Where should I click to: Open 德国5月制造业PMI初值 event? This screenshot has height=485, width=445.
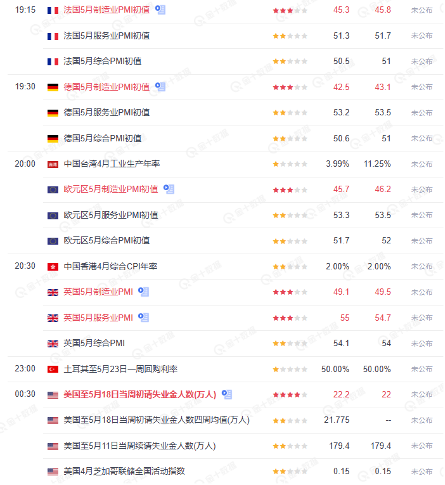coord(107,87)
